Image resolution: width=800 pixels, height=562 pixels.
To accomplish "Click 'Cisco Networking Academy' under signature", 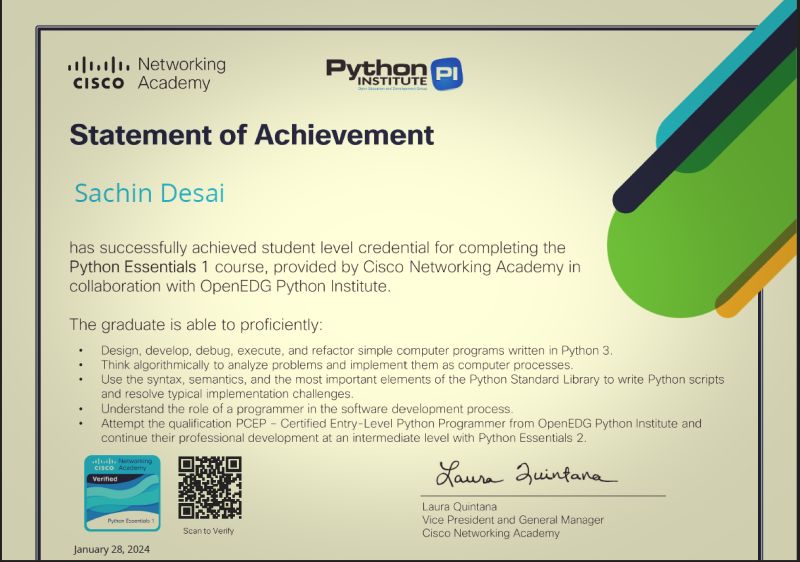I will tap(491, 533).
